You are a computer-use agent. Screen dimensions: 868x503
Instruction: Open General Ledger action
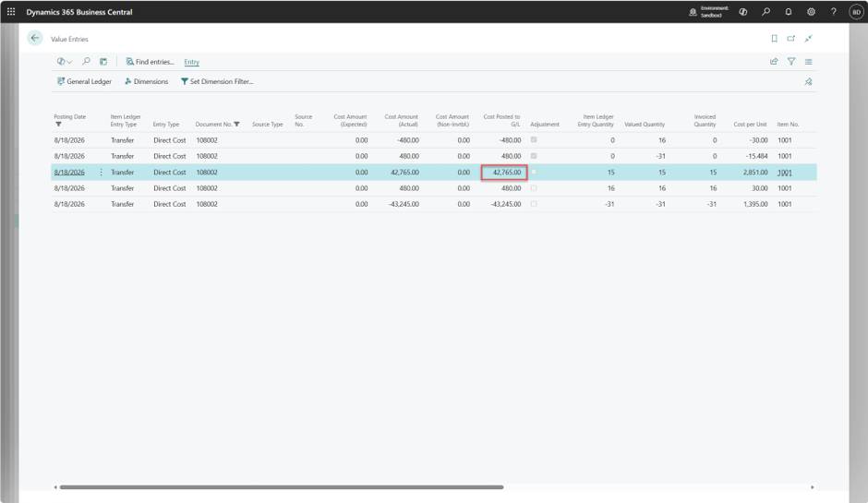coord(84,81)
